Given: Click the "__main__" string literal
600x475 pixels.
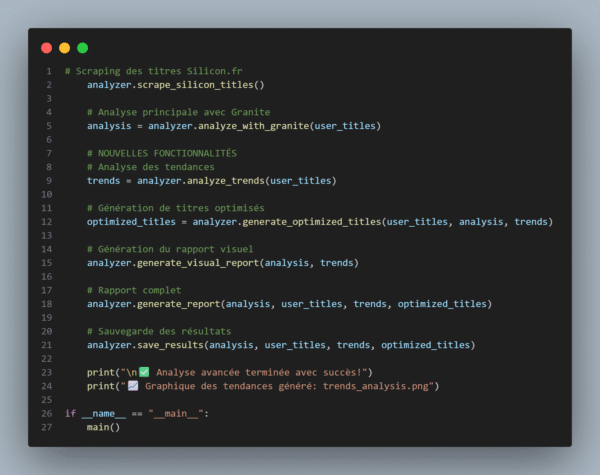Looking at the screenshot, I should pyautogui.click(x=178, y=413).
